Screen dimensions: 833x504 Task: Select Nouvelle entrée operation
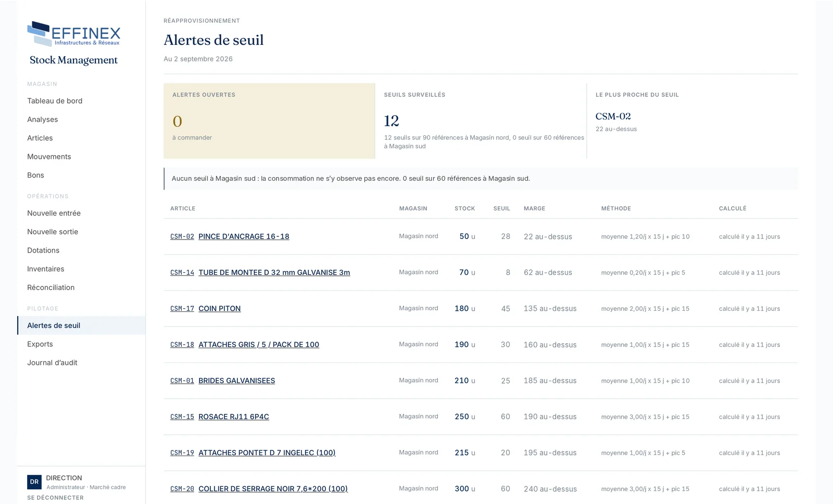[x=54, y=213]
